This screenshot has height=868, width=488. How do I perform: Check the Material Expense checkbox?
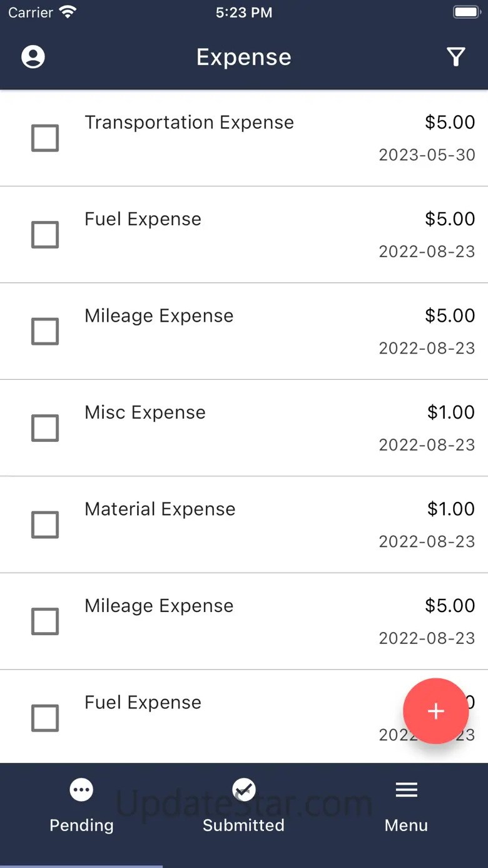(45, 524)
